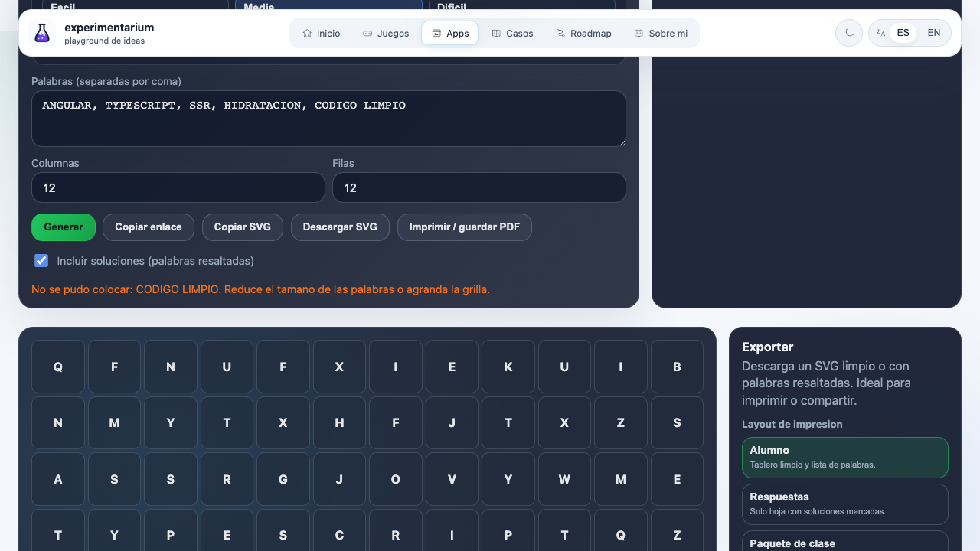Click the Exportar heading
The width and height of the screenshot is (980, 551).
pos(768,347)
